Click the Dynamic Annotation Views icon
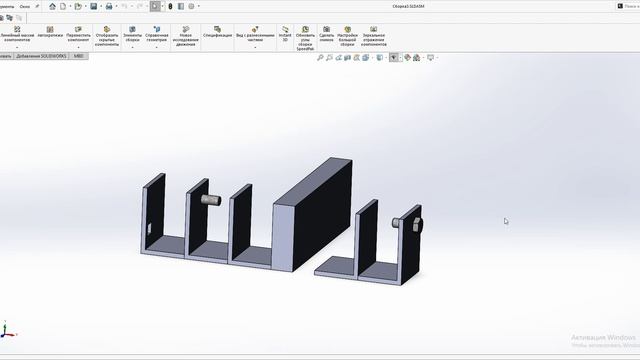 tap(356, 58)
